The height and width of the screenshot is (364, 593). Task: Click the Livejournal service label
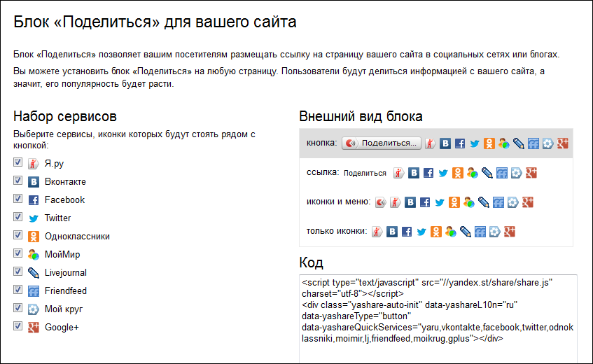coord(65,272)
